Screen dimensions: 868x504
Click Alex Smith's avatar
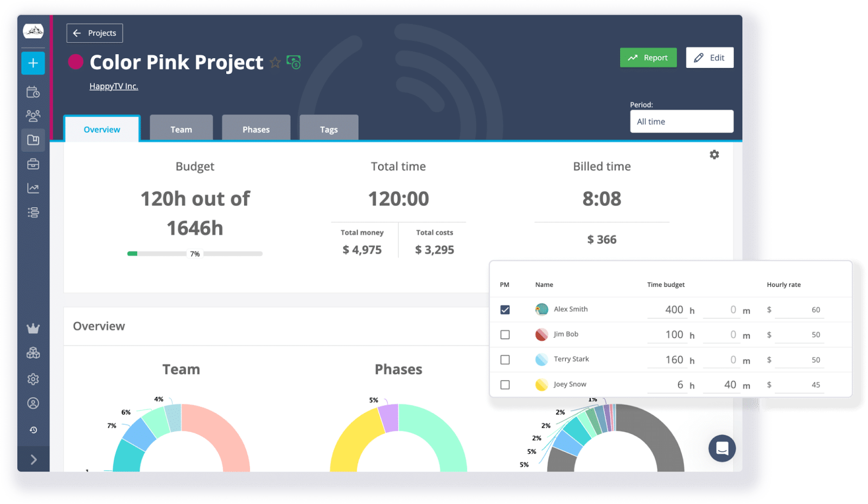(541, 309)
